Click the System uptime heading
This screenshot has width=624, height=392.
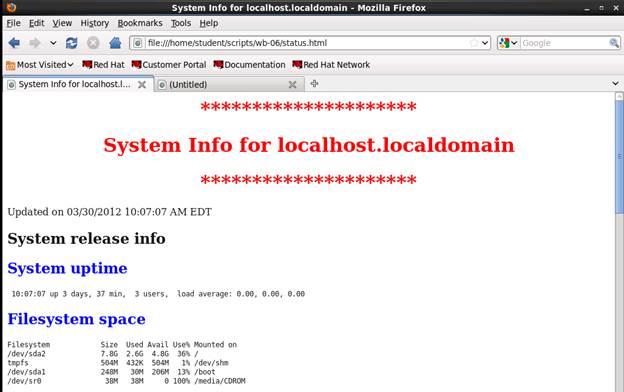click(67, 268)
